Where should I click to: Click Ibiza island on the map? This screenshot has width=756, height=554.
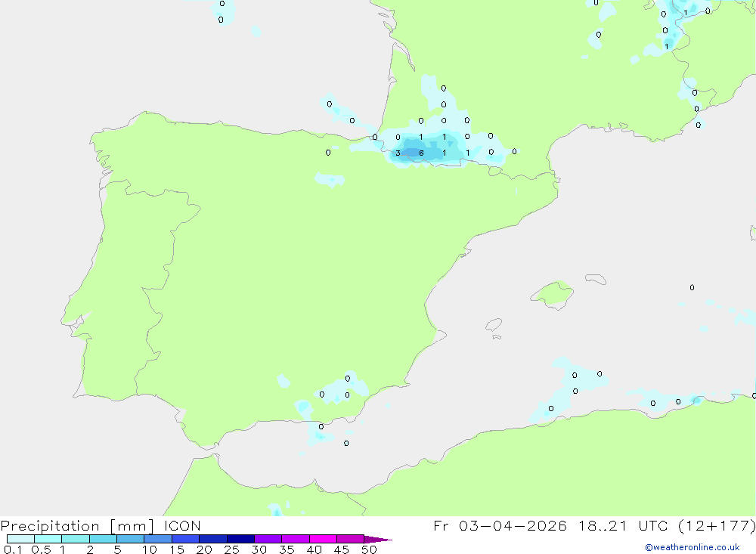click(x=494, y=326)
